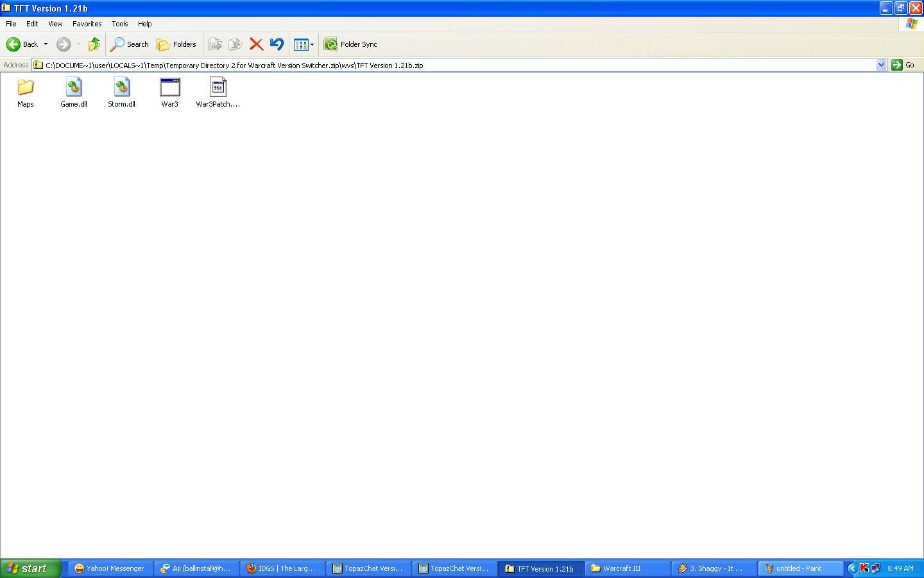Click the red Delete icon
Screen dimensions: 924x578
(x=256, y=44)
